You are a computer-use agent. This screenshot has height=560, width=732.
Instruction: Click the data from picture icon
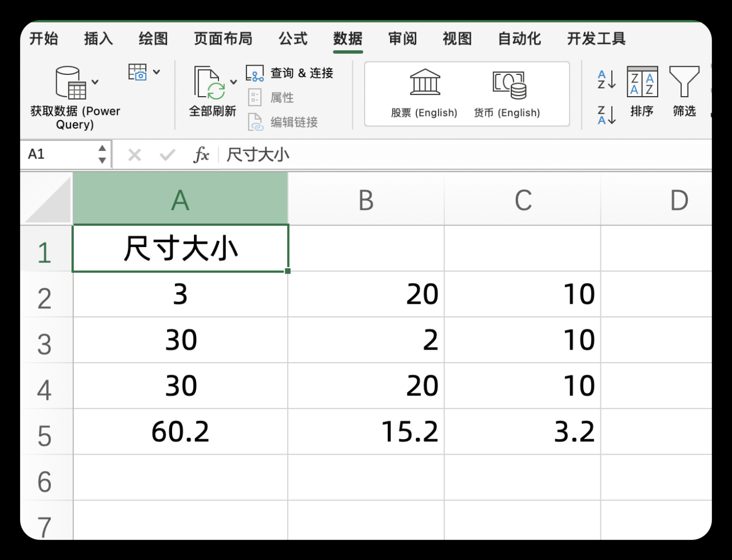[x=137, y=72]
